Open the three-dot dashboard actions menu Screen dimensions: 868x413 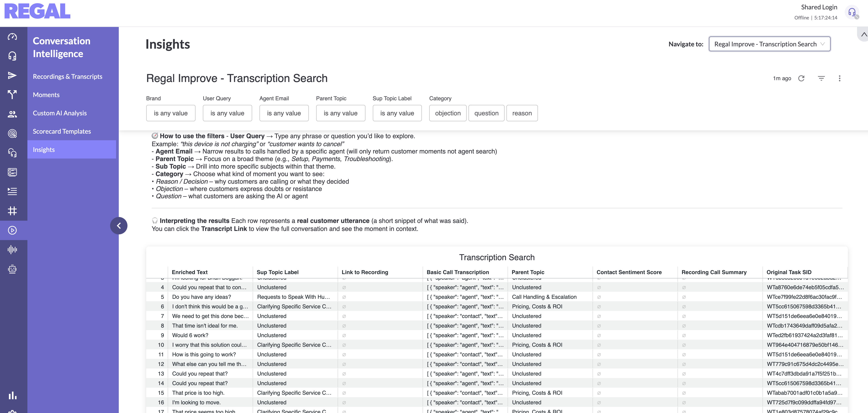pyautogui.click(x=839, y=79)
